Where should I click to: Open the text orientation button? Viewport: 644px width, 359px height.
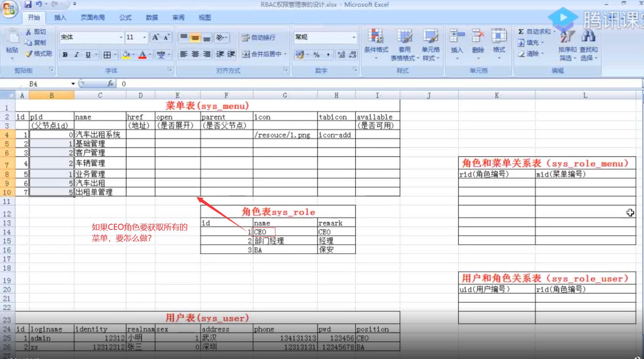(x=222, y=37)
